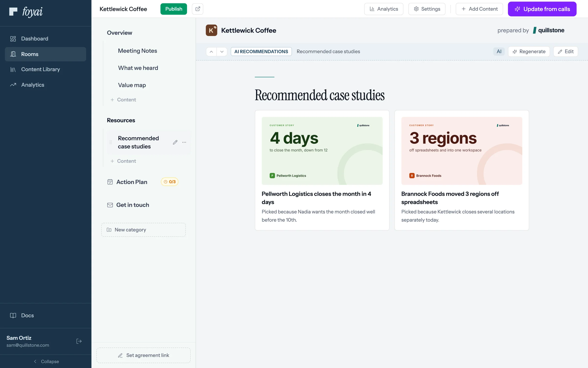Edit Recommended case studies via pencil icon
588x368 pixels.
point(175,142)
